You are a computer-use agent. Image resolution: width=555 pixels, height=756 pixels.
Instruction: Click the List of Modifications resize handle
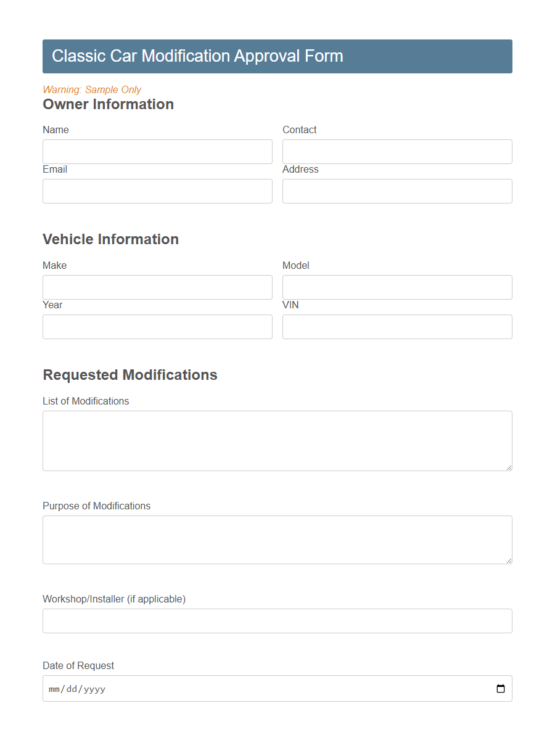click(x=509, y=469)
